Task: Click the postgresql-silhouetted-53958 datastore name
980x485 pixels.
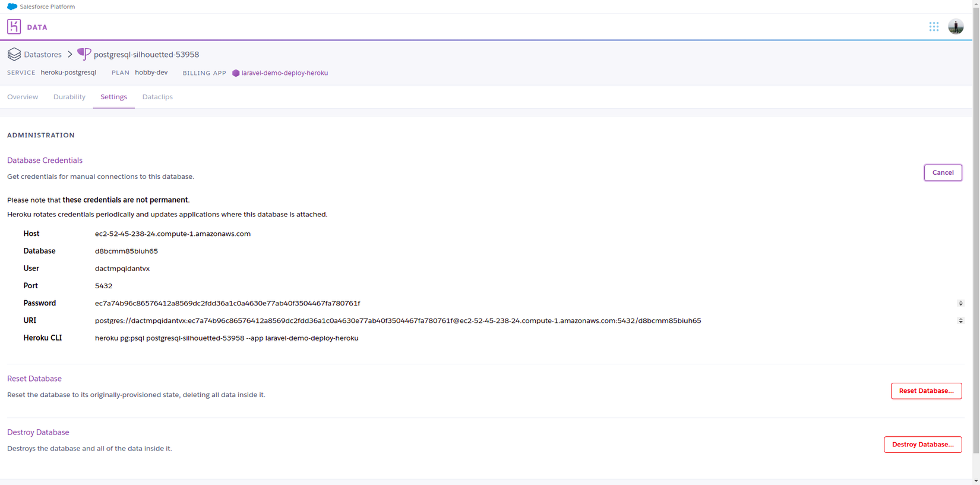Action: (146, 55)
